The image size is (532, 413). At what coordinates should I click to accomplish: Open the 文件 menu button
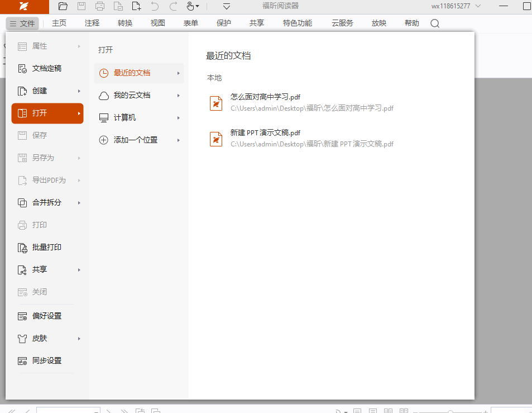[x=22, y=23]
